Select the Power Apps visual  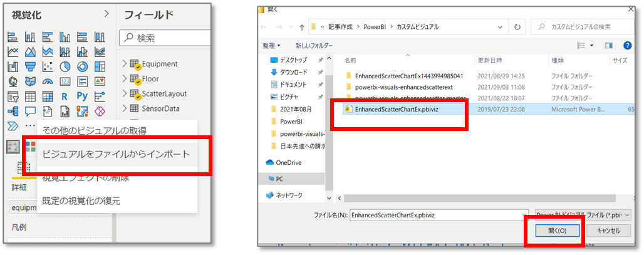[x=100, y=111]
